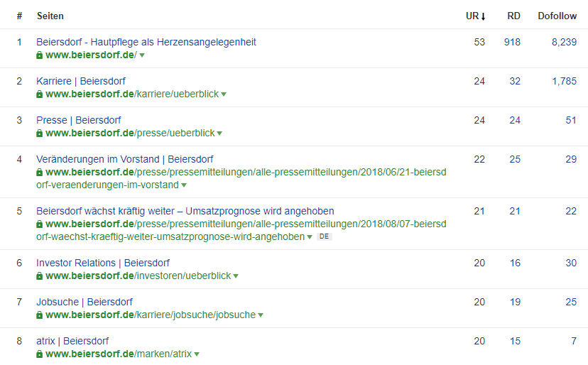Click Dofollow value 30 for Investor Relations
The height and width of the screenshot is (365, 588).
pos(571,263)
